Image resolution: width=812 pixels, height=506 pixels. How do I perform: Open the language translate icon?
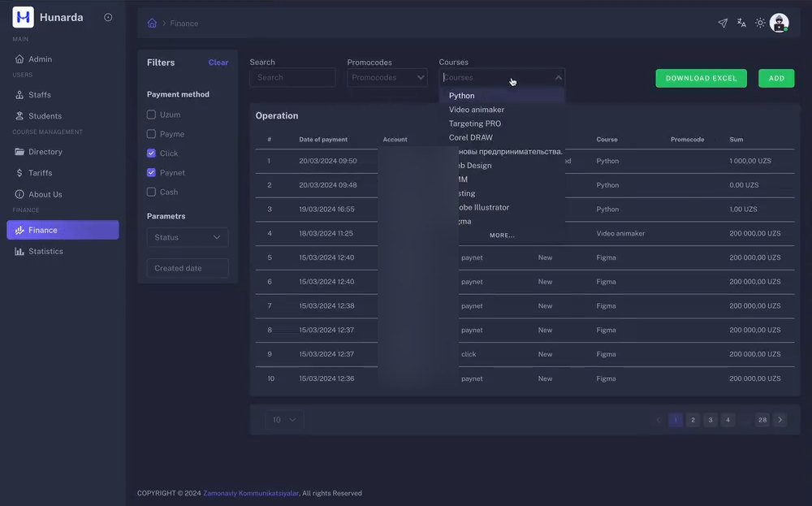[741, 23]
